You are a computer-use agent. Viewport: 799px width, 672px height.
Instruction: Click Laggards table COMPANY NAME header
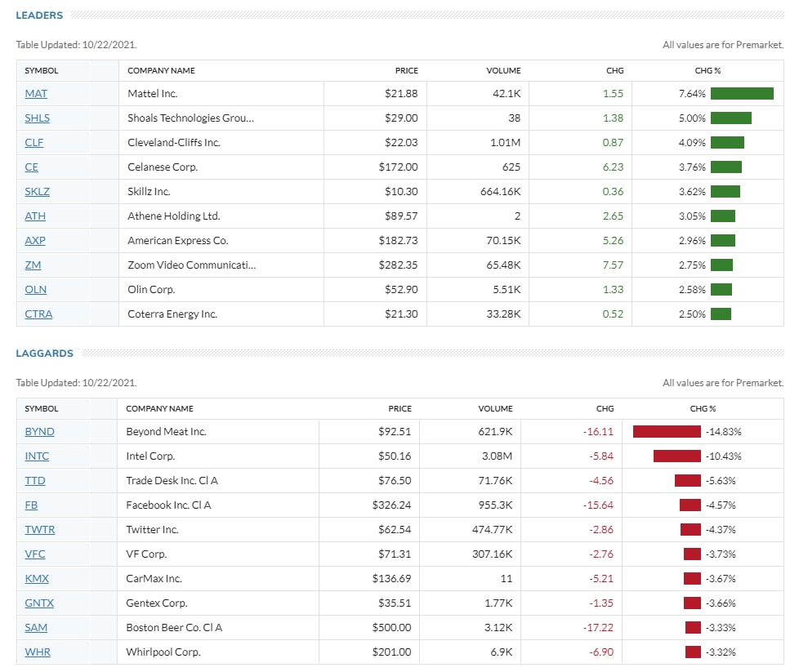coord(159,408)
